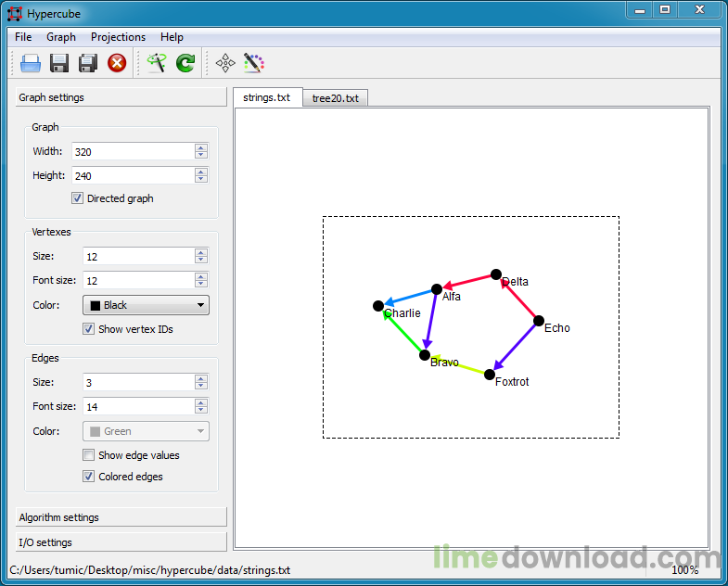Click the Open file toolbar icon

click(31, 63)
